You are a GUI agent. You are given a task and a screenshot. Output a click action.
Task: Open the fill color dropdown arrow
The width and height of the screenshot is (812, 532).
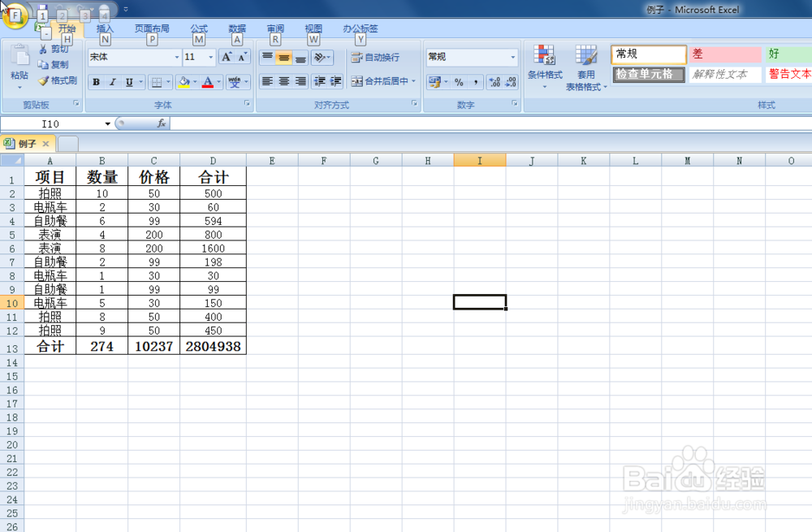click(x=195, y=82)
